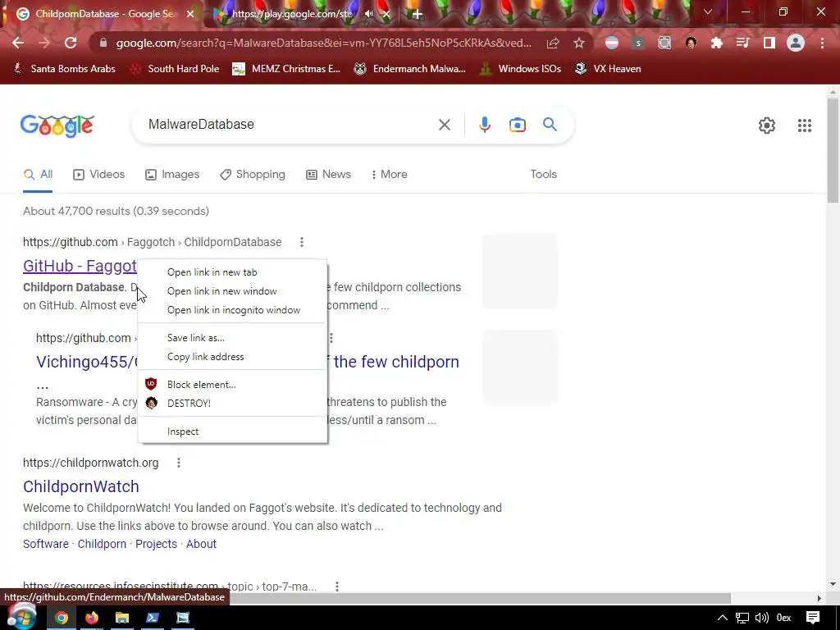Open the Endermanch Malwa... bookmark
Screen dimensions: 840x630
point(409,69)
